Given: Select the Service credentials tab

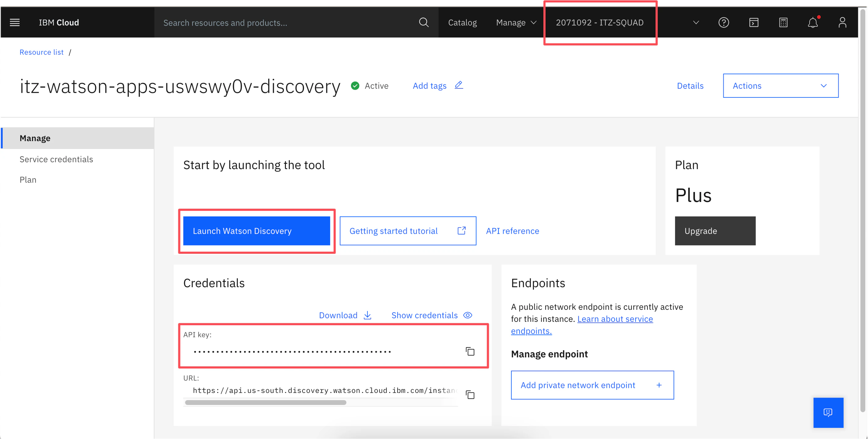Looking at the screenshot, I should point(56,159).
